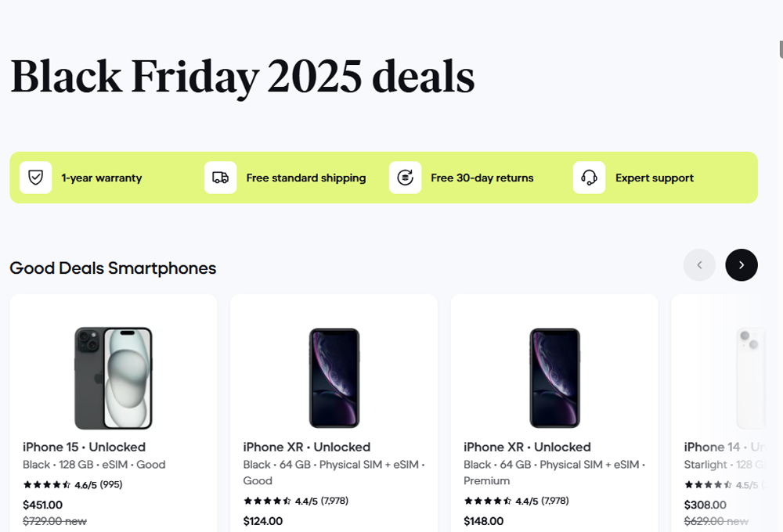Show next Good Deals smartphones
Image resolution: width=783 pixels, height=532 pixels.
click(741, 265)
